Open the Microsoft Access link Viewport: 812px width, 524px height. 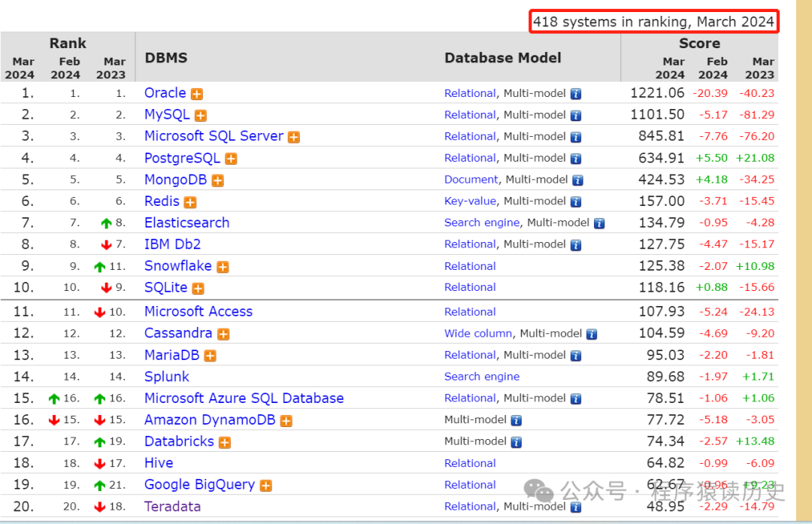198,311
